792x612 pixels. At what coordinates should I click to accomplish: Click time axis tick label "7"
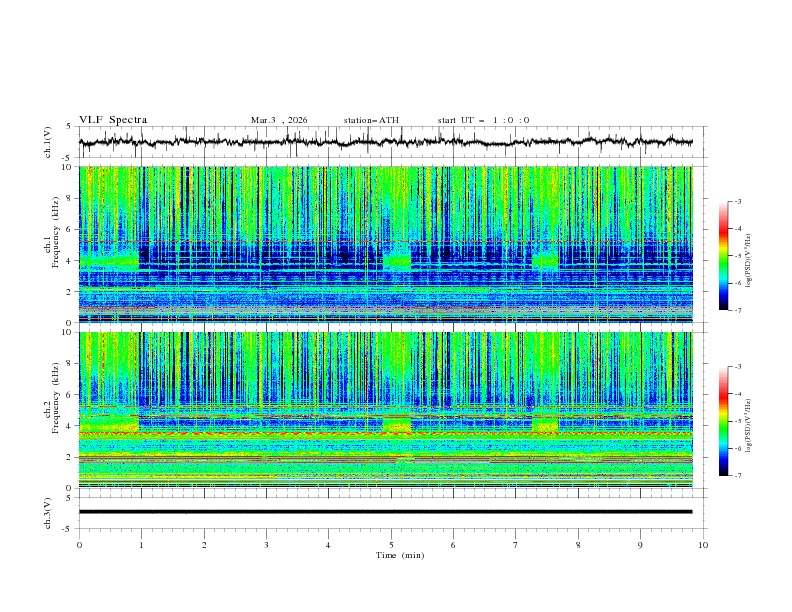click(x=516, y=545)
